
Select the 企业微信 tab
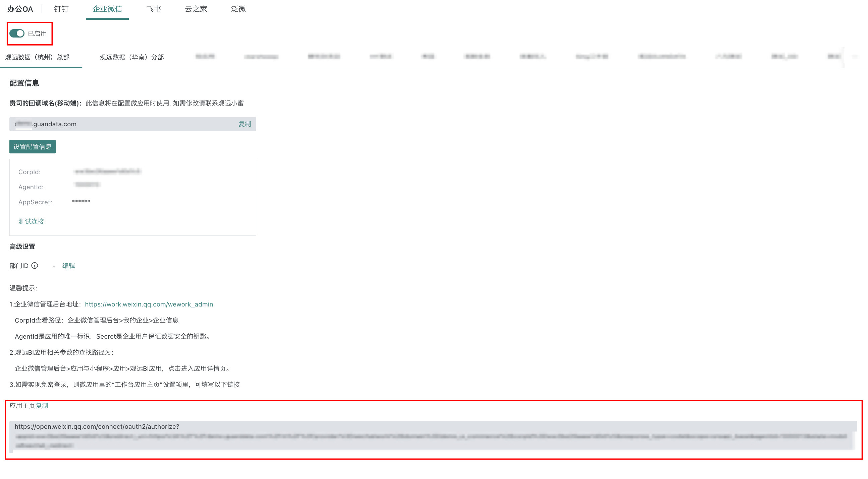107,9
